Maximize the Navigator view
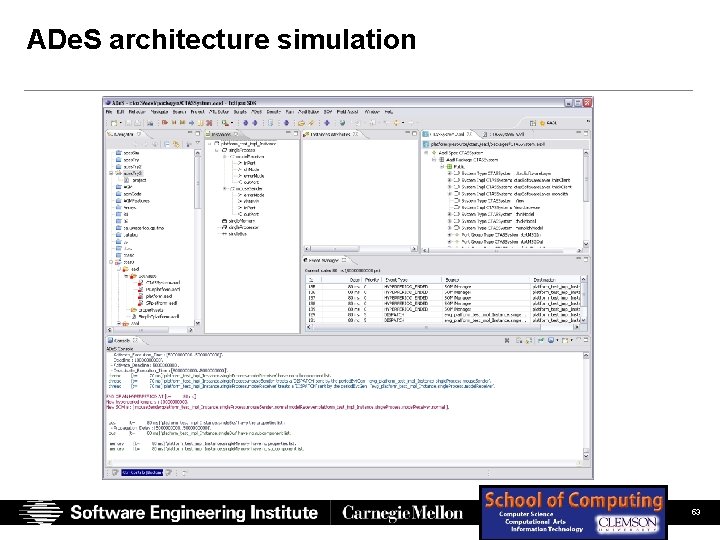This screenshot has height=540, width=720. click(x=198, y=133)
